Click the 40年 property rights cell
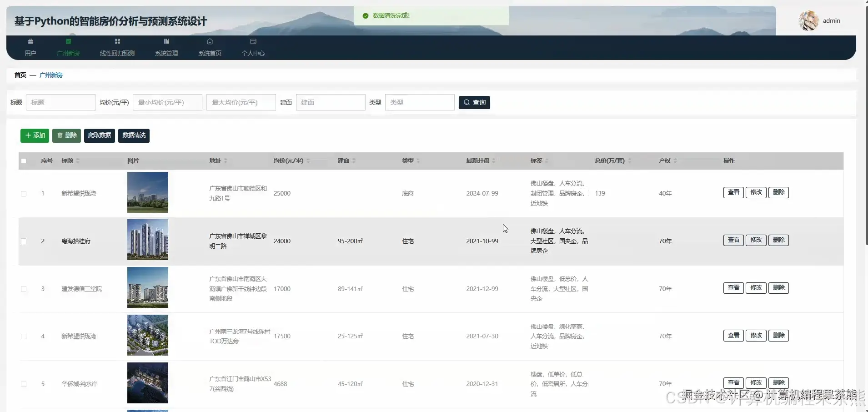This screenshot has width=868, height=412. point(665,194)
